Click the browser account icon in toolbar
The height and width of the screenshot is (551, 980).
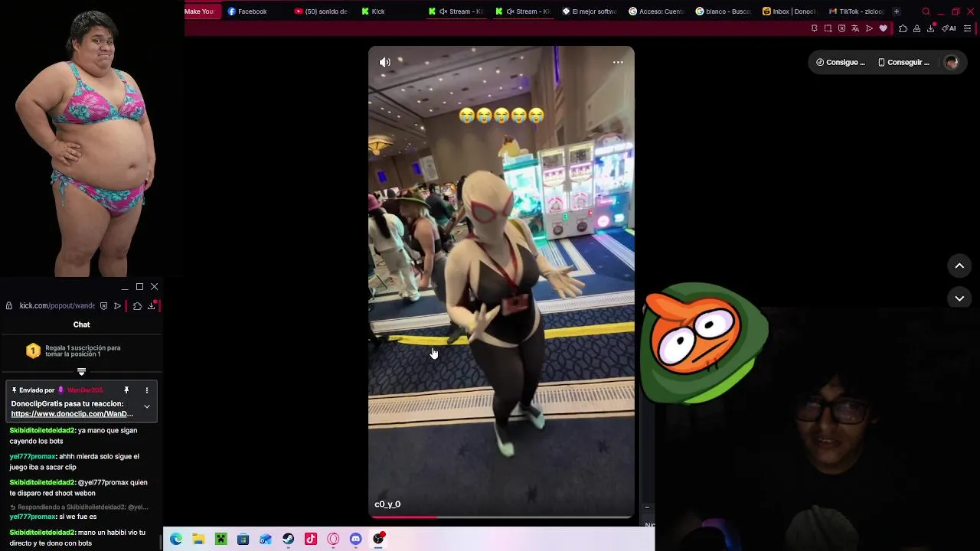[x=916, y=28]
